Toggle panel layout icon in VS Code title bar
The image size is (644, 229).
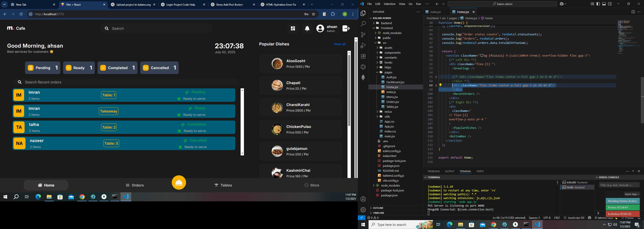click(x=604, y=4)
